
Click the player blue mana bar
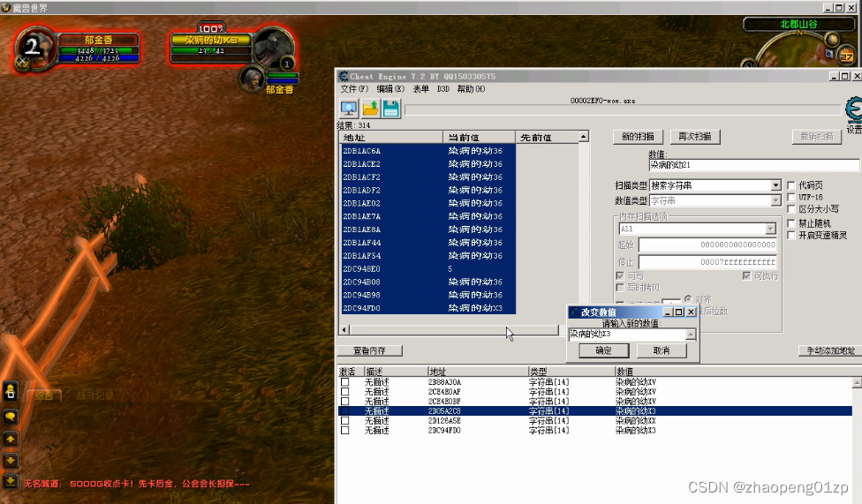(98, 58)
